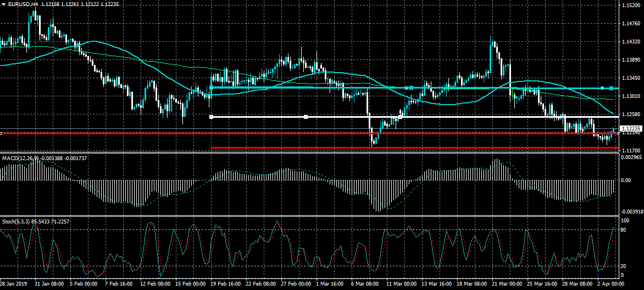Viewport: 644px width, 290px height.
Task: Click the 13 Mar 16:00 time label
Action: 437,284
